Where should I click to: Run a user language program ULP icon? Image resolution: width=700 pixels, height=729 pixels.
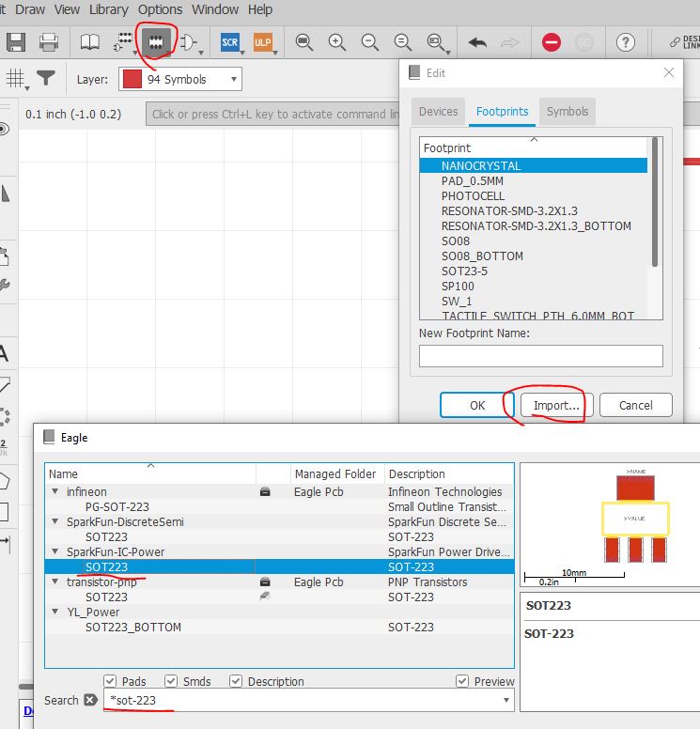click(x=263, y=42)
